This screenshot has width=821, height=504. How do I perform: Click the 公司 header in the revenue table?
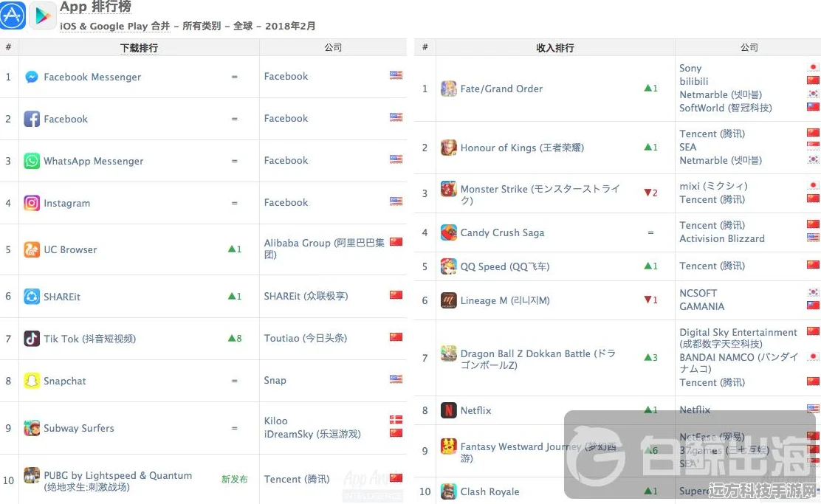pyautogui.click(x=749, y=48)
